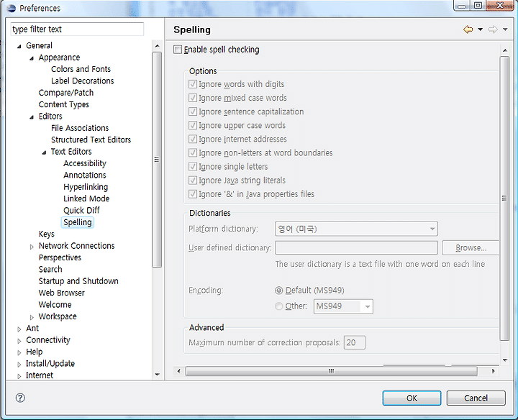Click the tree scrollbar down arrow
518x420 pixels.
click(x=157, y=375)
